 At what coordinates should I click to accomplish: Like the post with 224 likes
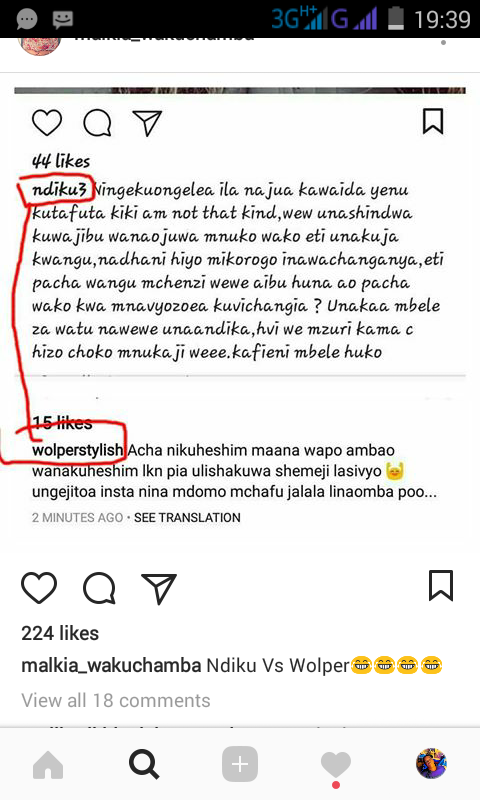(39, 587)
